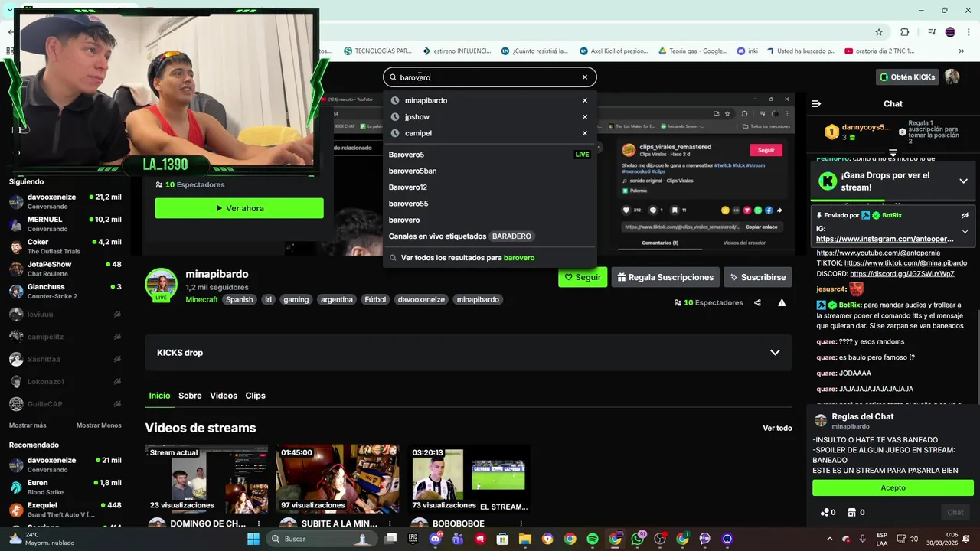Open the Instagram link in pinned message

(885, 239)
